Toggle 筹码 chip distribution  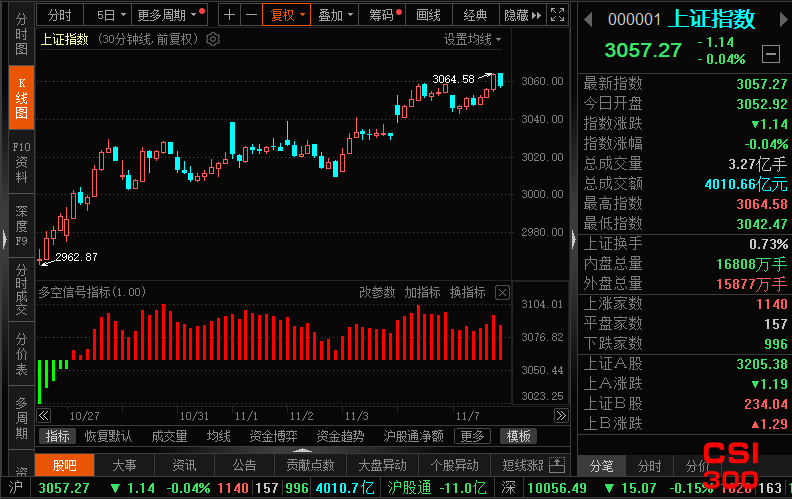(x=382, y=15)
